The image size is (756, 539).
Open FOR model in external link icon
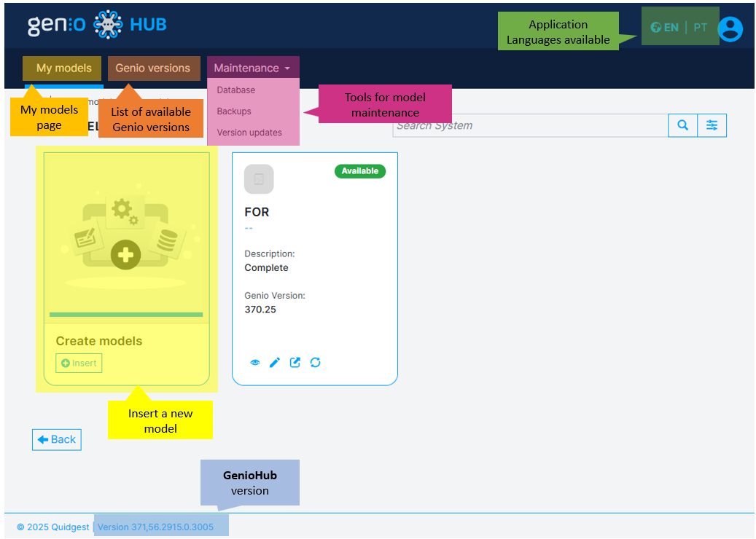[295, 363]
